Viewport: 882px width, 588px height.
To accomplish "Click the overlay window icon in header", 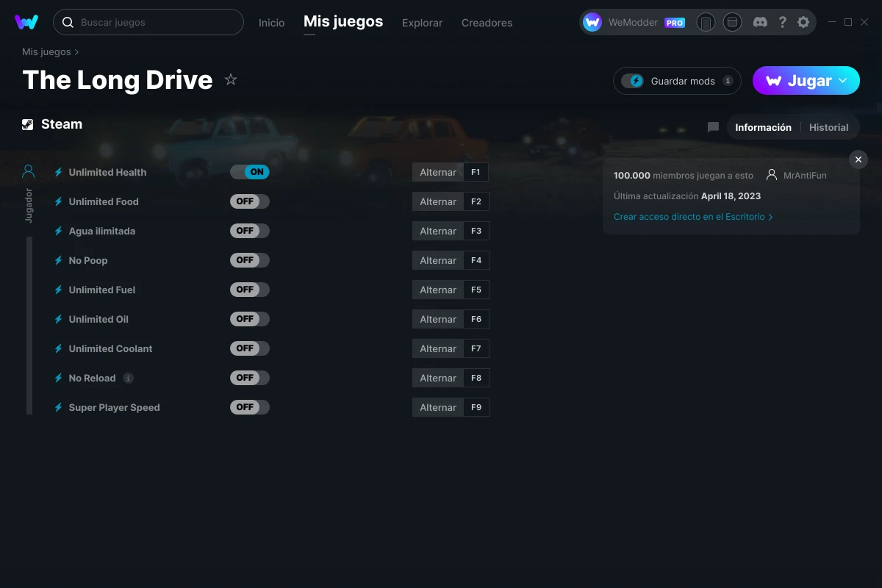I will coord(732,22).
